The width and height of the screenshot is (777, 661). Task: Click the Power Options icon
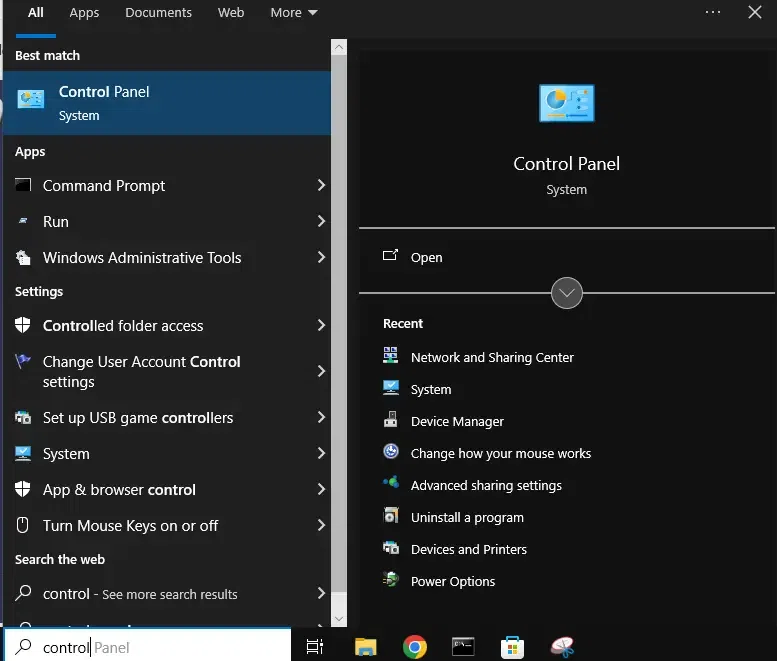[390, 579]
